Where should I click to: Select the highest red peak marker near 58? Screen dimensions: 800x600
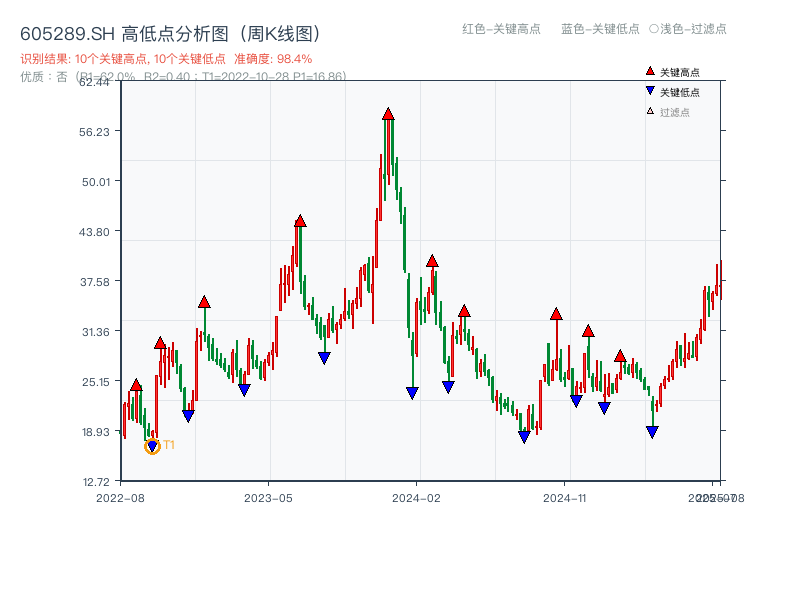point(388,113)
